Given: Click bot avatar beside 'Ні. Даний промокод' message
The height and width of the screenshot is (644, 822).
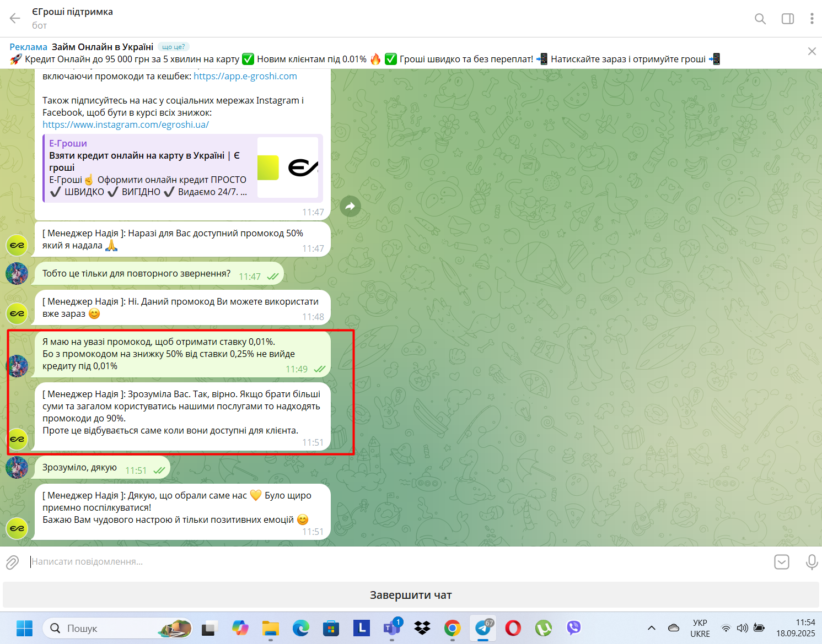Looking at the screenshot, I should pos(17,313).
